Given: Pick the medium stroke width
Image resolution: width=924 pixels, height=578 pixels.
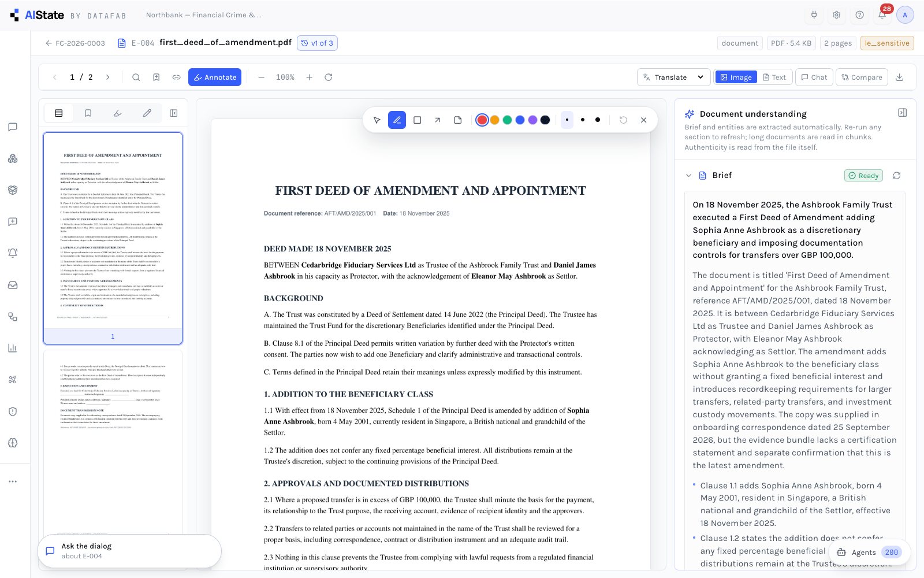Looking at the screenshot, I should coord(582,120).
